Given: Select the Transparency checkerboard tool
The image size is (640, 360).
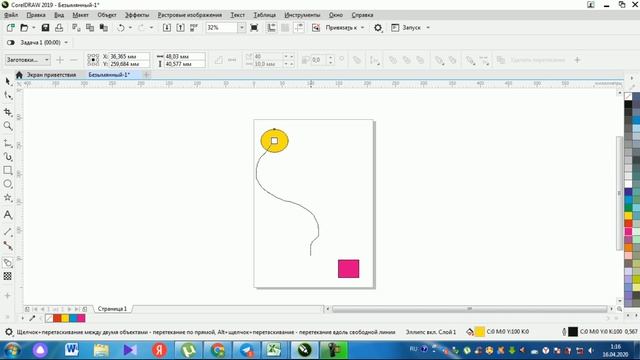Looking at the screenshot, I should (8, 276).
